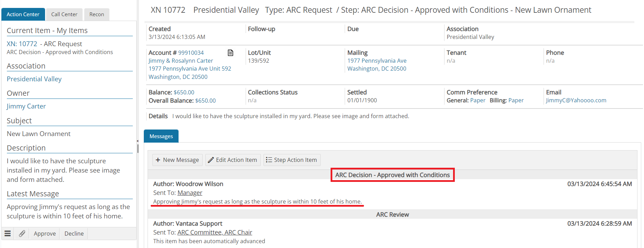Click the list icon on Step Action Item
This screenshot has width=644, height=248.
click(269, 160)
